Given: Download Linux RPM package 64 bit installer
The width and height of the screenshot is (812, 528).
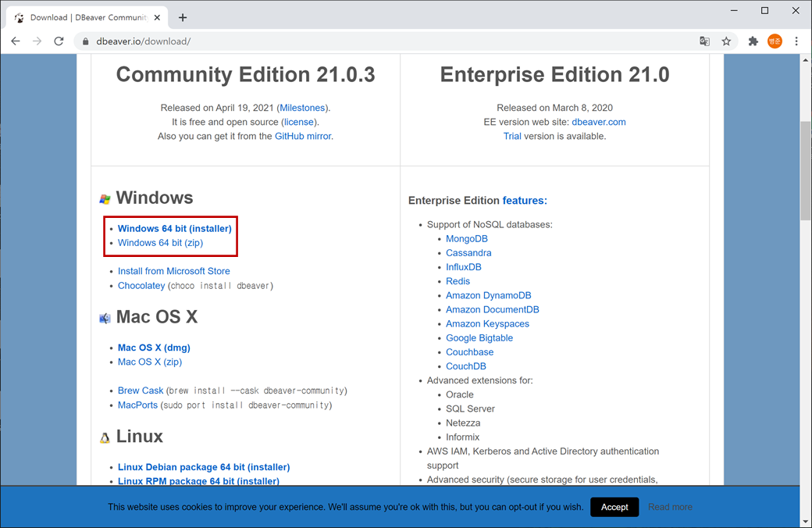Looking at the screenshot, I should point(198,481).
